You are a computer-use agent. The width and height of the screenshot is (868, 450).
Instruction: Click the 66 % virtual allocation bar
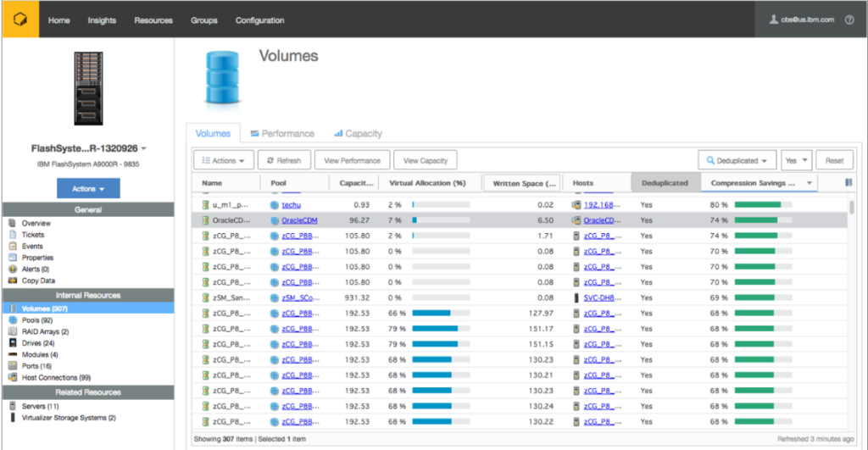click(441, 314)
